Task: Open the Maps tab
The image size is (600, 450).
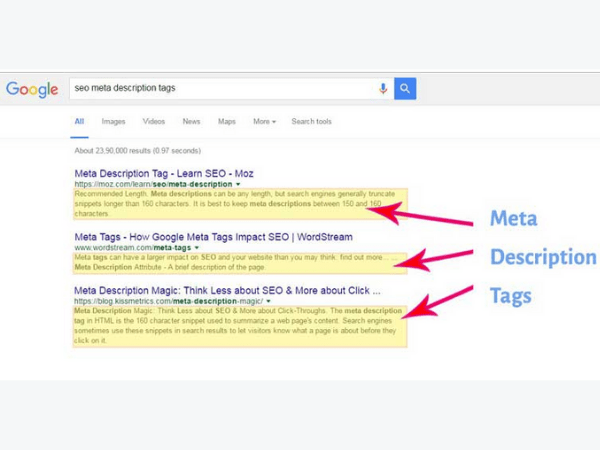Action: tap(227, 122)
